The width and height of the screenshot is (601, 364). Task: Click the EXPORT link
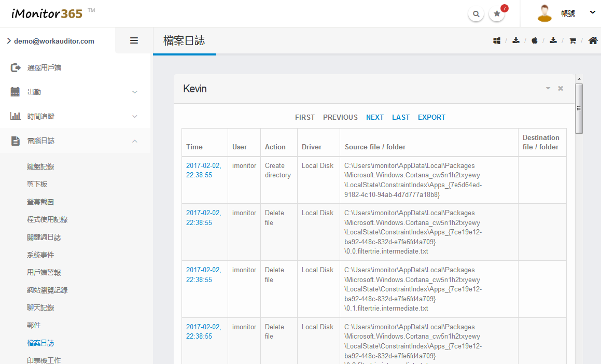(431, 117)
